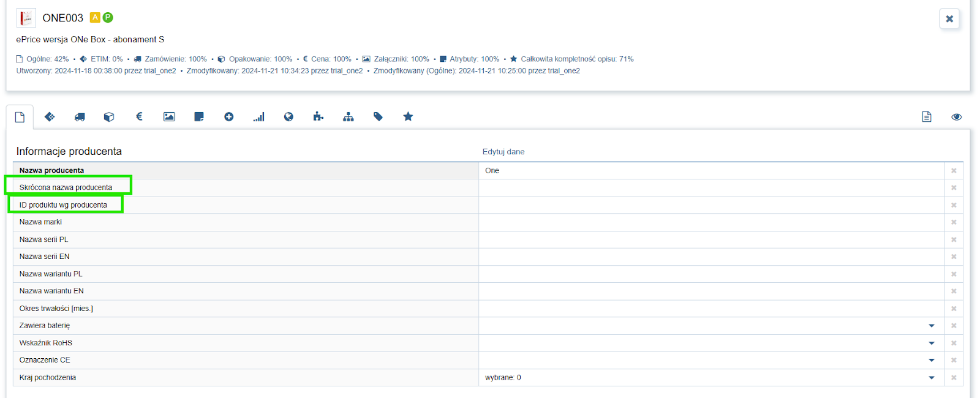Click the Informacje producenta heading
The height and width of the screenshot is (398, 980).
tap(69, 151)
